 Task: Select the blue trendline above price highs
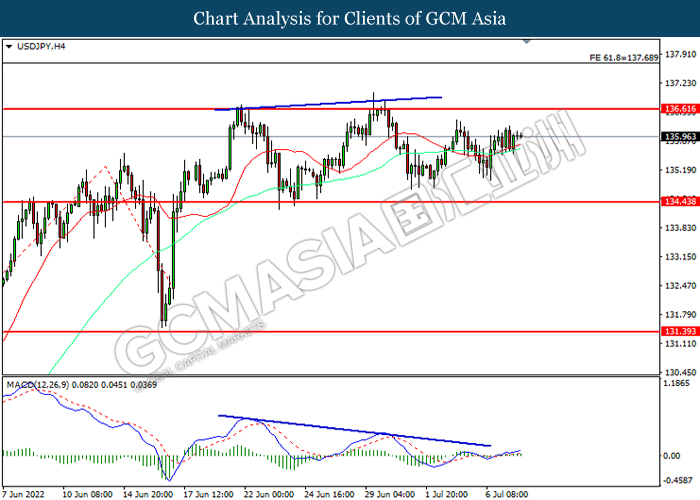click(x=328, y=103)
